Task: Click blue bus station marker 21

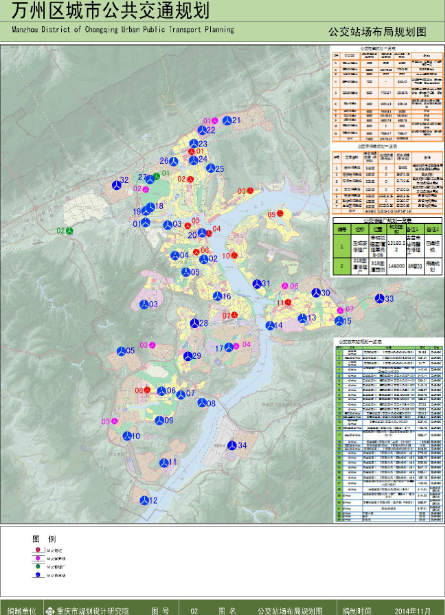Action: coord(227,120)
